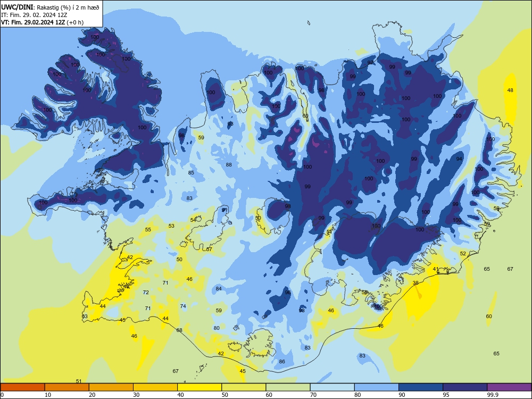Click the 'VT: Fim. 29.02.2024 12Z (+0 h)' line

click(x=42, y=22)
